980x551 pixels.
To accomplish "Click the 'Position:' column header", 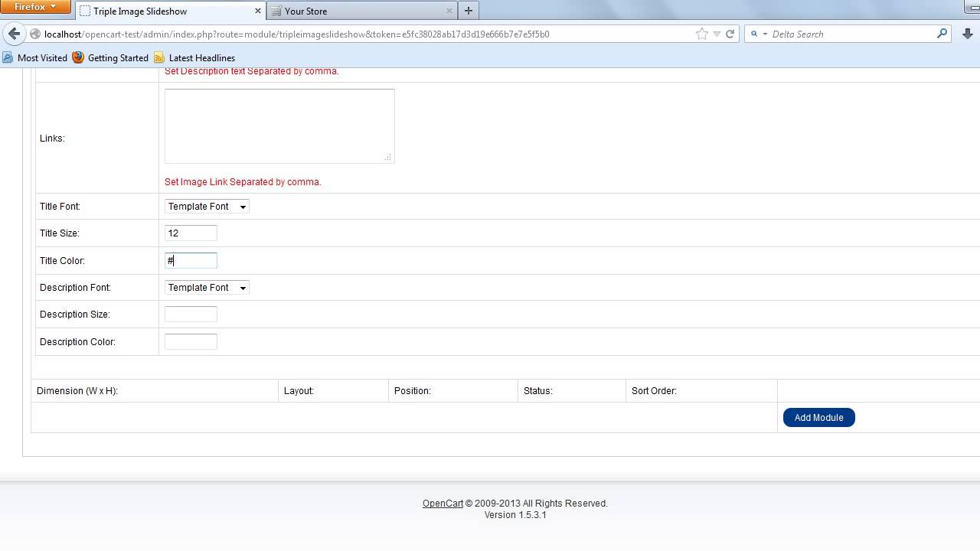I will point(413,391).
